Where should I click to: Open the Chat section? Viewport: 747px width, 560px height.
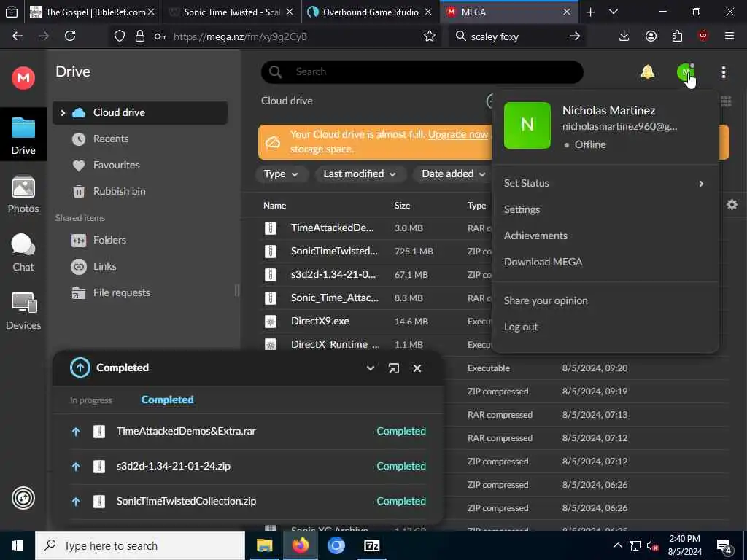pyautogui.click(x=23, y=252)
